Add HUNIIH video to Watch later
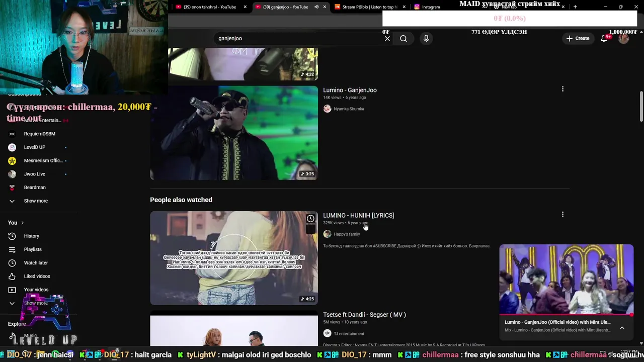This screenshot has width=644, height=362. pos(310,219)
